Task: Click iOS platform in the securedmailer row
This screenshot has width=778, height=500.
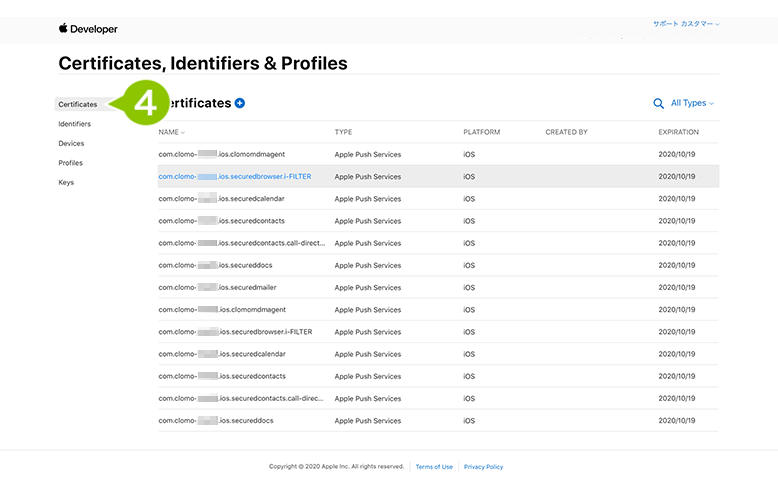Action: (x=469, y=288)
